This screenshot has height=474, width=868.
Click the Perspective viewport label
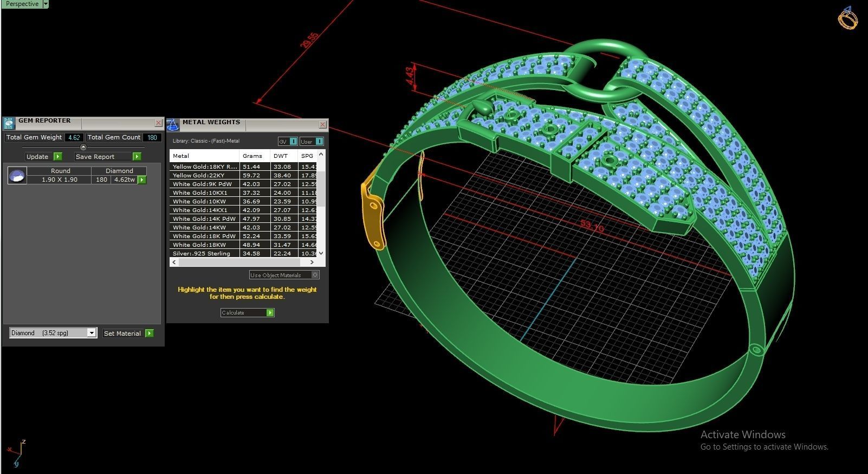pos(22,4)
